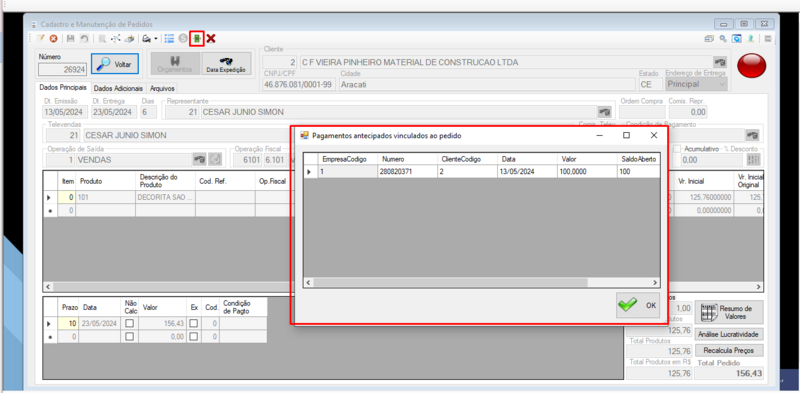Click the dialog scrollbar right arrow
Viewport: 800px width, 393px height.
point(655,283)
